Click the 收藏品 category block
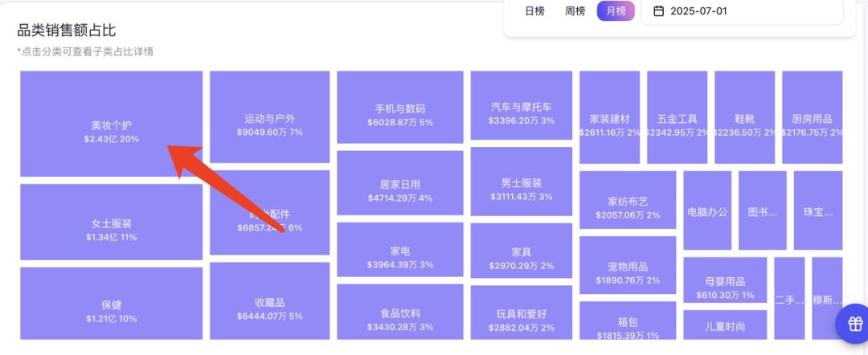This screenshot has width=868, height=355. coord(269,301)
